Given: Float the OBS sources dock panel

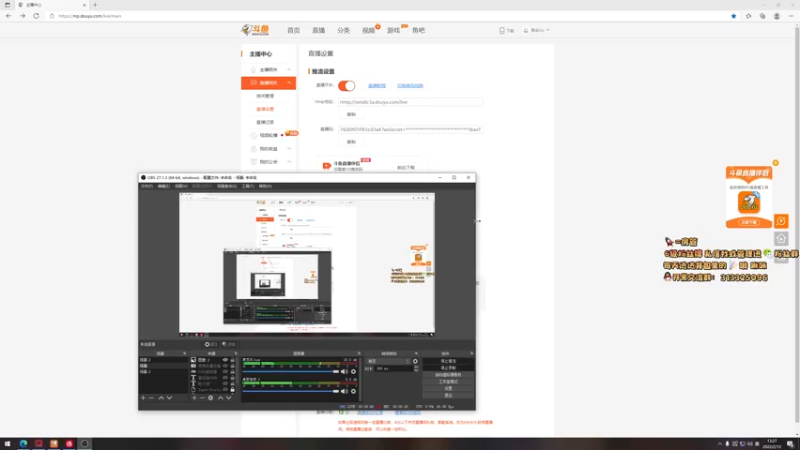Looking at the screenshot, I should (x=236, y=354).
